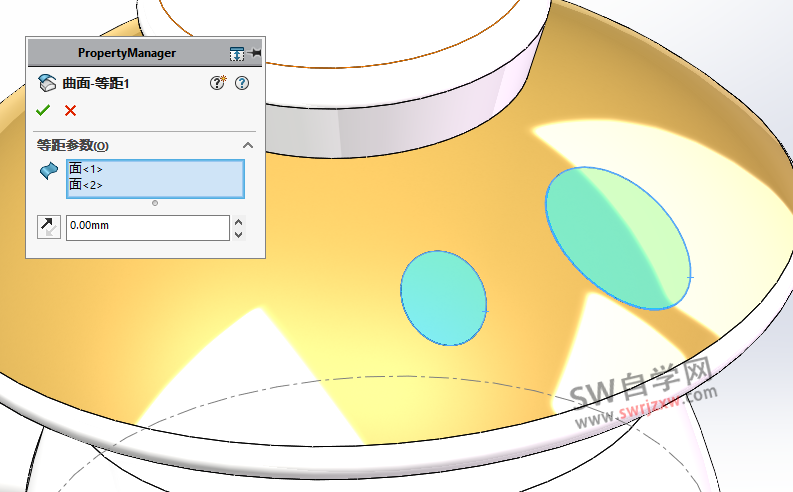The image size is (793, 492).
Task: Click the blue face selection icon
Action: [x=48, y=172]
